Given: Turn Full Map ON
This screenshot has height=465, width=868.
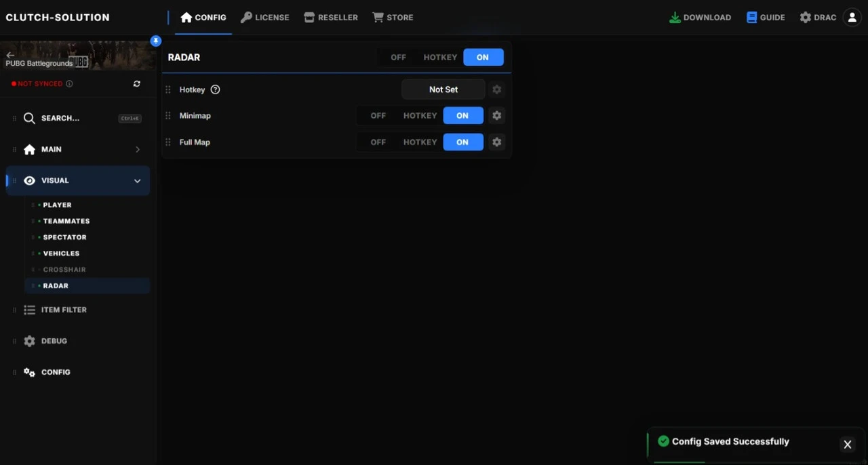Looking at the screenshot, I should pos(463,142).
